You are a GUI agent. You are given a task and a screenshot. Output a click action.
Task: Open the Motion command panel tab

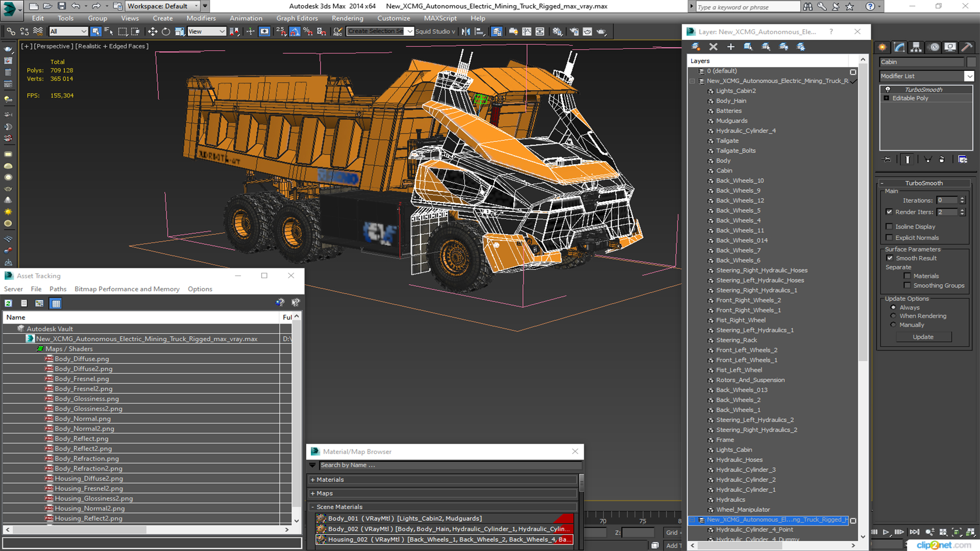pyautogui.click(x=934, y=47)
